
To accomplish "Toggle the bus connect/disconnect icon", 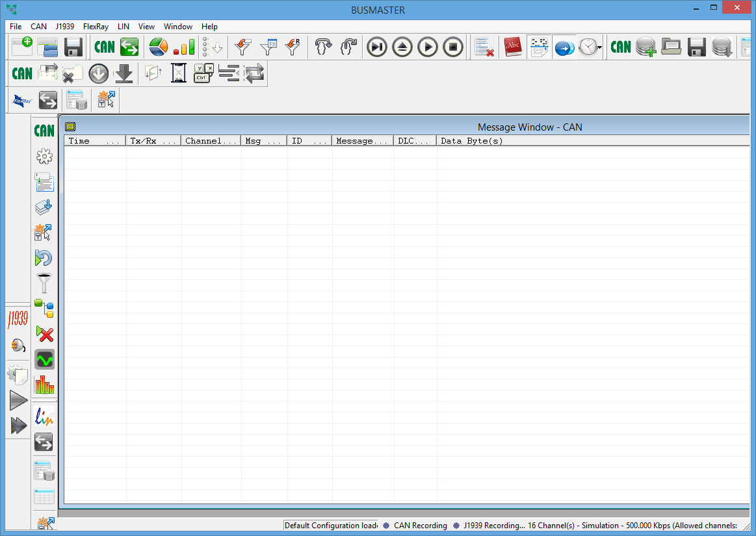I will coord(564,47).
